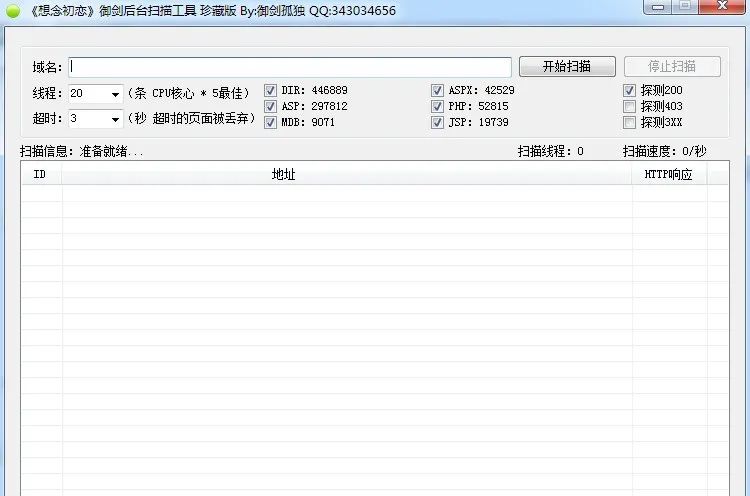Uncheck the PHP: 52815 checkbox
Image resolution: width=750 pixels, height=496 pixels.
437,106
